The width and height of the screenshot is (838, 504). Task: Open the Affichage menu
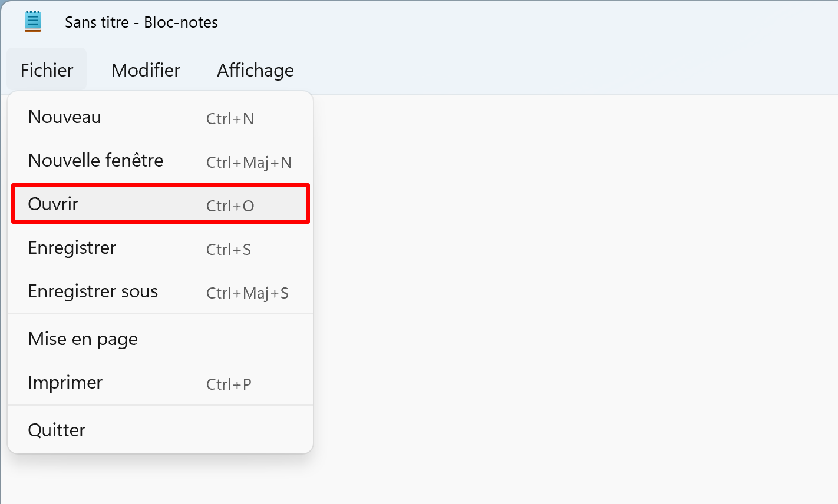tap(255, 70)
